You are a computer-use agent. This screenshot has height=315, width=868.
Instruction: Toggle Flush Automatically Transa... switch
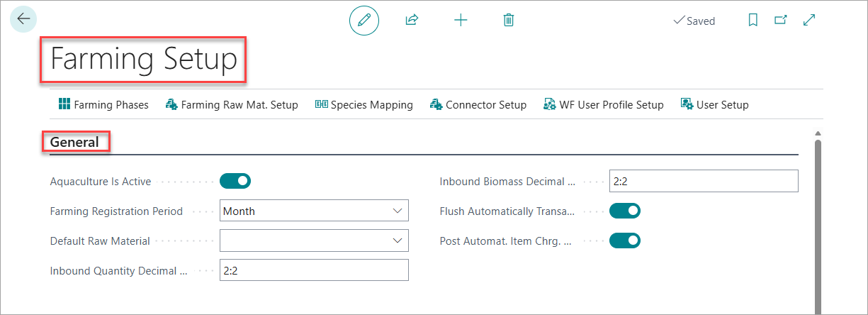[x=625, y=211]
